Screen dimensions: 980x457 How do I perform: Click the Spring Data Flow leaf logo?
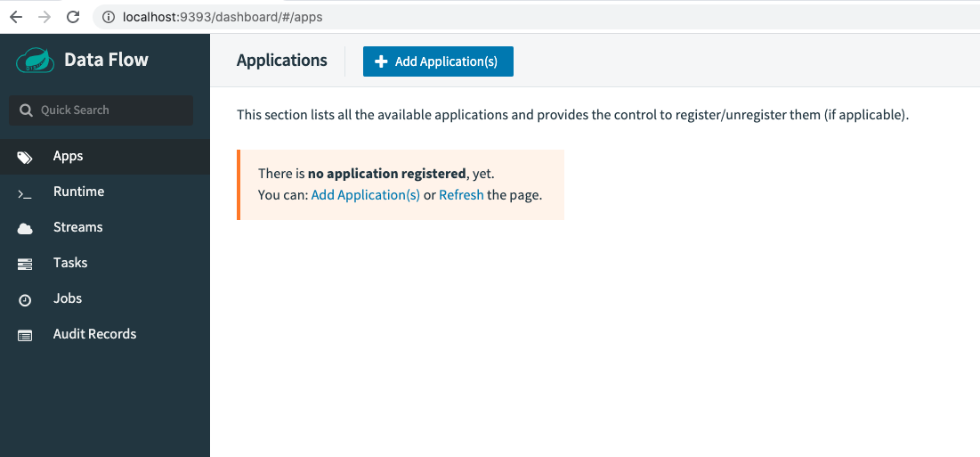[36, 60]
